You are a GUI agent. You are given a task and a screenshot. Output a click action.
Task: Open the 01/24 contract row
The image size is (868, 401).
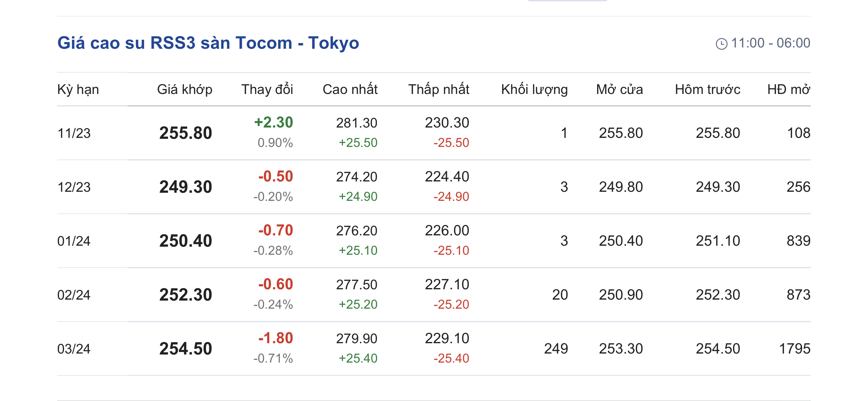[x=434, y=241]
